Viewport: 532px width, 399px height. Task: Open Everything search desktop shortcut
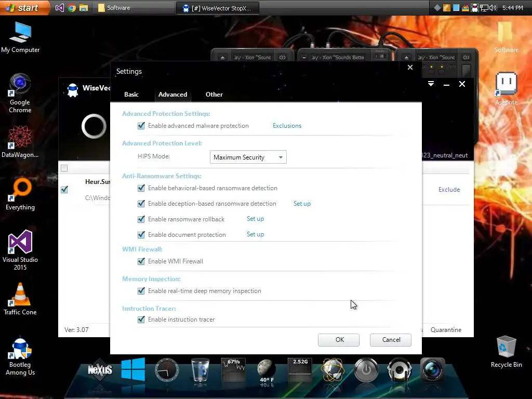20,194
